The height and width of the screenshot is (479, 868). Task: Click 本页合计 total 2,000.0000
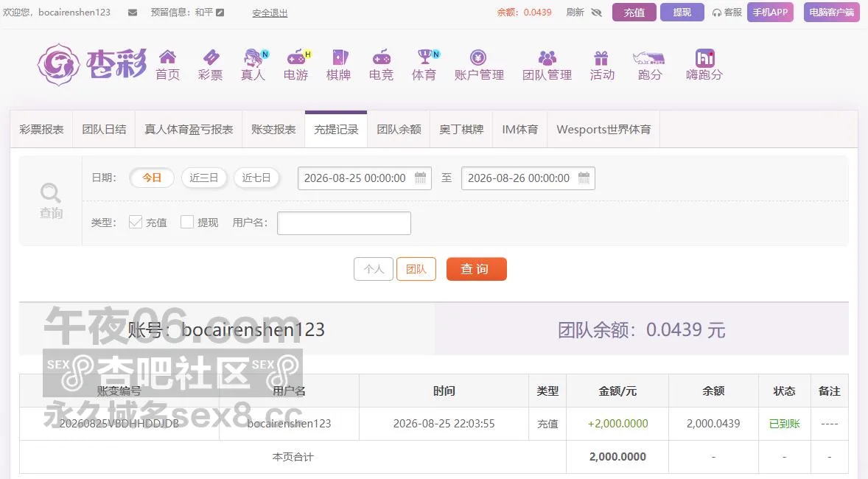pos(617,457)
